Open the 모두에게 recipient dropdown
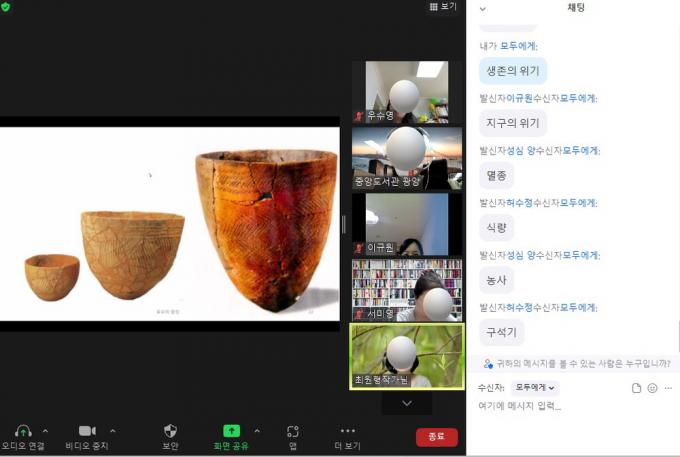 pyautogui.click(x=534, y=387)
